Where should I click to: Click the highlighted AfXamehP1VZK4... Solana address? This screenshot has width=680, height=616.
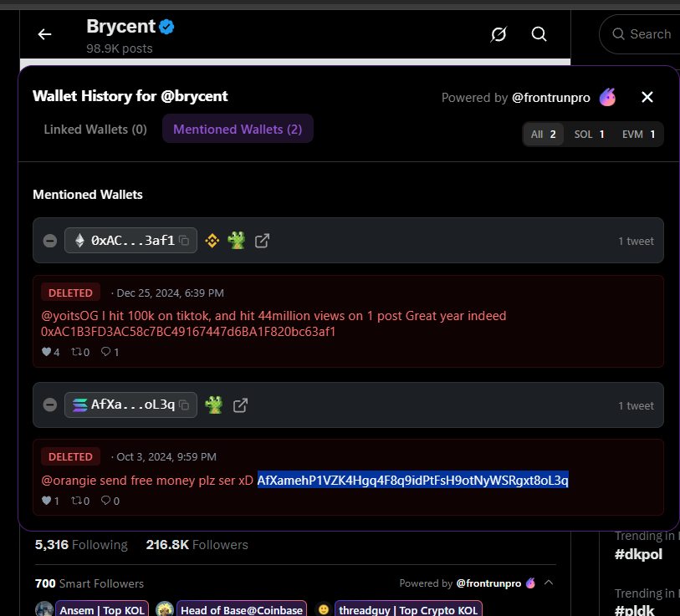[x=412, y=480]
